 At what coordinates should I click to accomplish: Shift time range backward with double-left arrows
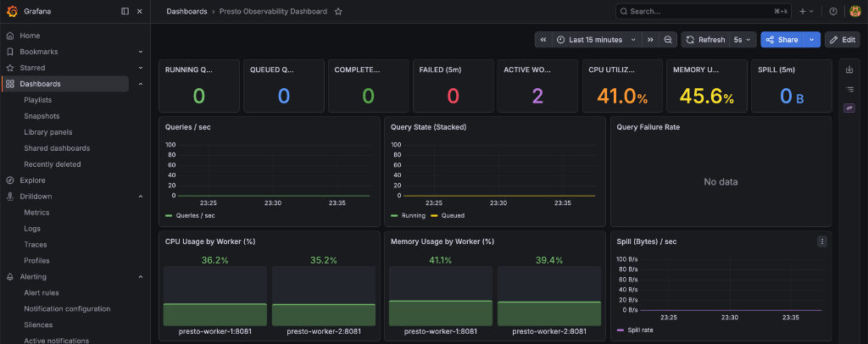point(543,40)
